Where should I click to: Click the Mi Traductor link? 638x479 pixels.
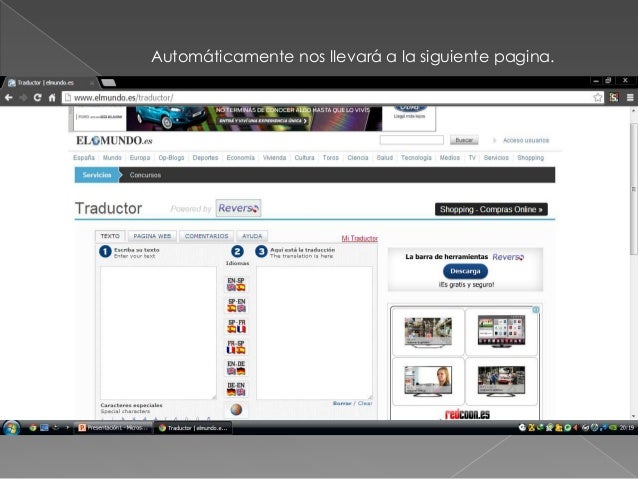pyautogui.click(x=360, y=238)
